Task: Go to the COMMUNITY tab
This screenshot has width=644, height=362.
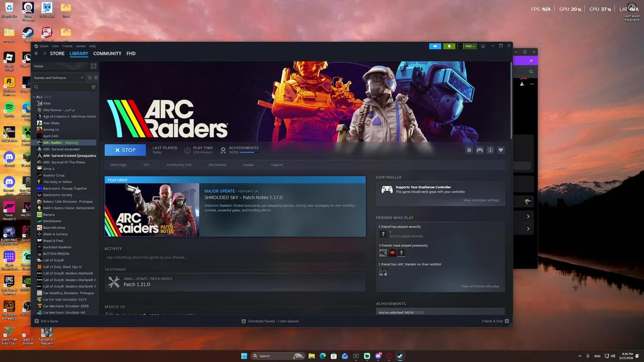Action: click(107, 53)
